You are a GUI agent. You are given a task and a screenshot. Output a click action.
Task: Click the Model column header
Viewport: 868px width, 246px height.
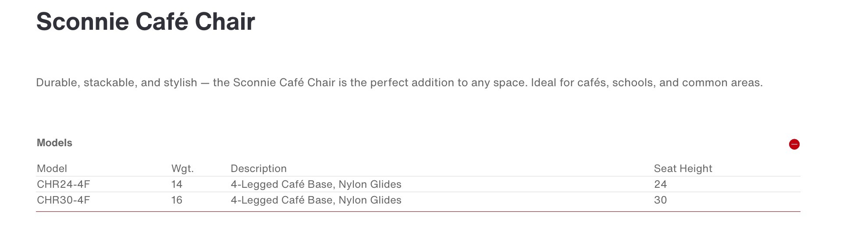(x=52, y=169)
